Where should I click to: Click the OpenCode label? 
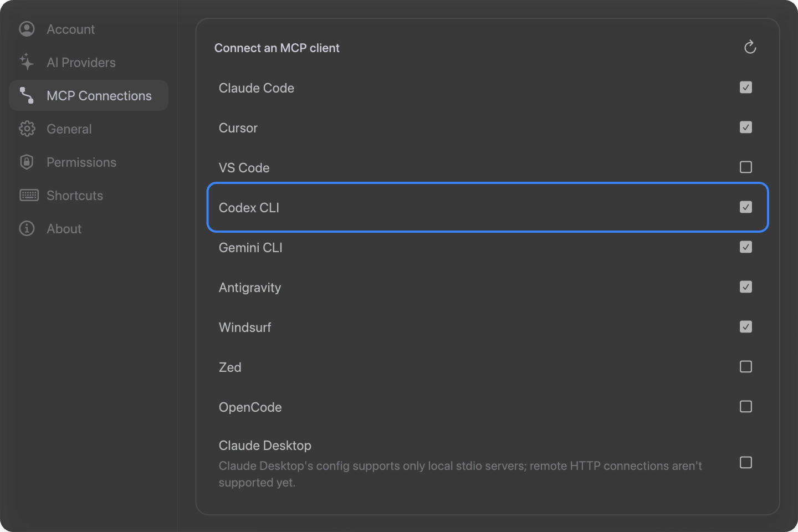point(250,407)
